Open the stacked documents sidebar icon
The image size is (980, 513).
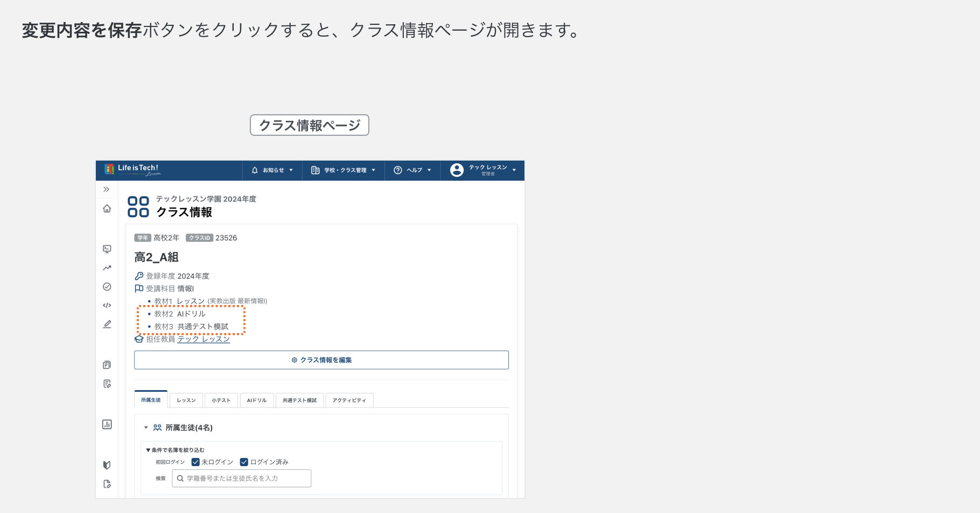pyautogui.click(x=107, y=365)
